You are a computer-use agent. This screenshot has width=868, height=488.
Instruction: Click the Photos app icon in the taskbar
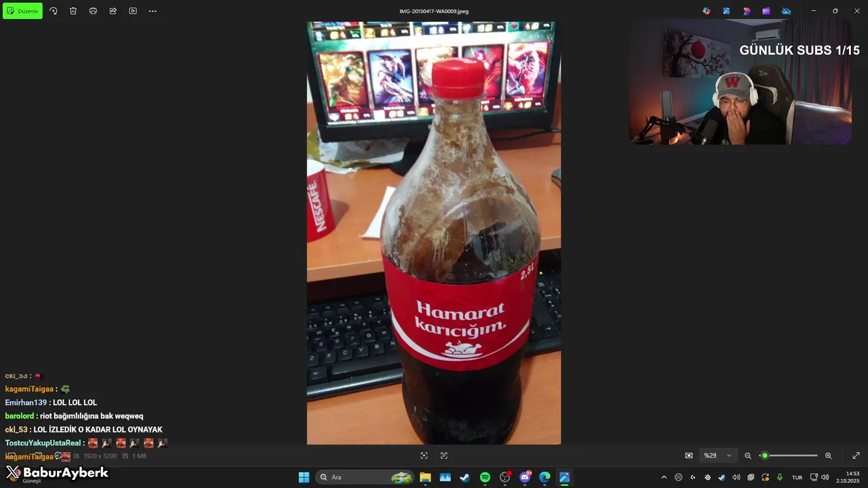(565, 477)
